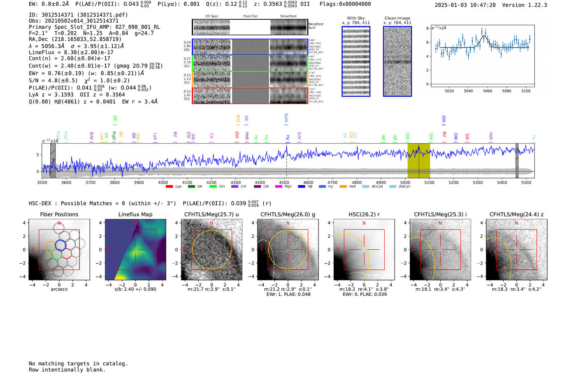Click the orange HeII legend swatch
The height and width of the screenshot is (392, 576).
pos(343,187)
